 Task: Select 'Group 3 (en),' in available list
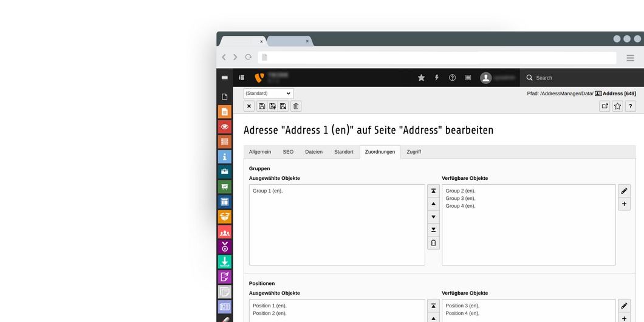click(461, 199)
